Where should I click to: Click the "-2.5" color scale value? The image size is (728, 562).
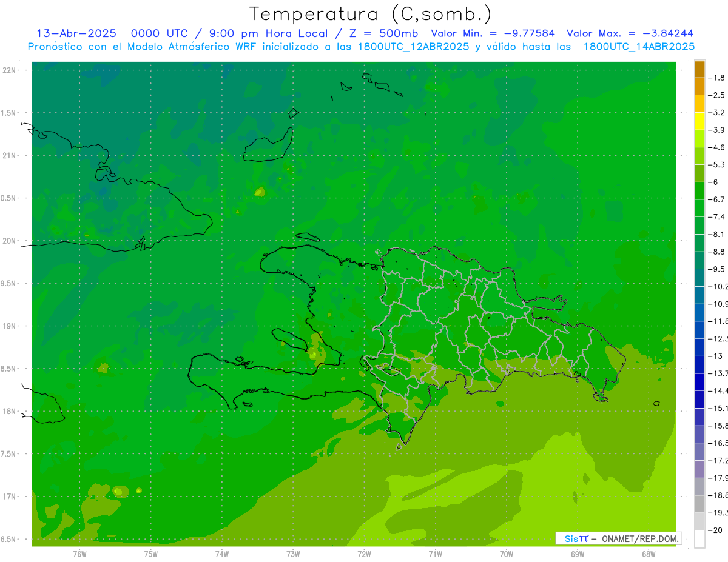pyautogui.click(x=716, y=95)
